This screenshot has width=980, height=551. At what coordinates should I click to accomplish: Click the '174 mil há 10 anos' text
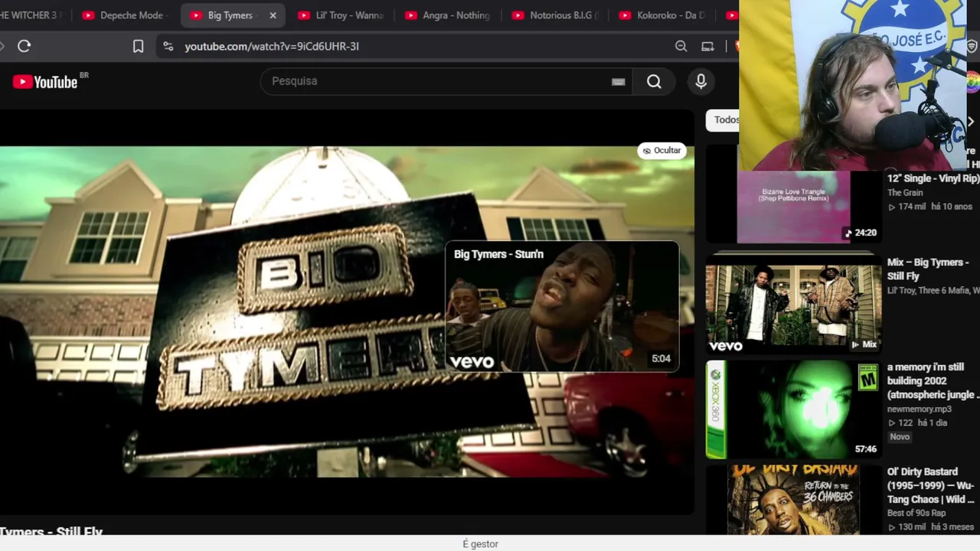pyautogui.click(x=930, y=207)
